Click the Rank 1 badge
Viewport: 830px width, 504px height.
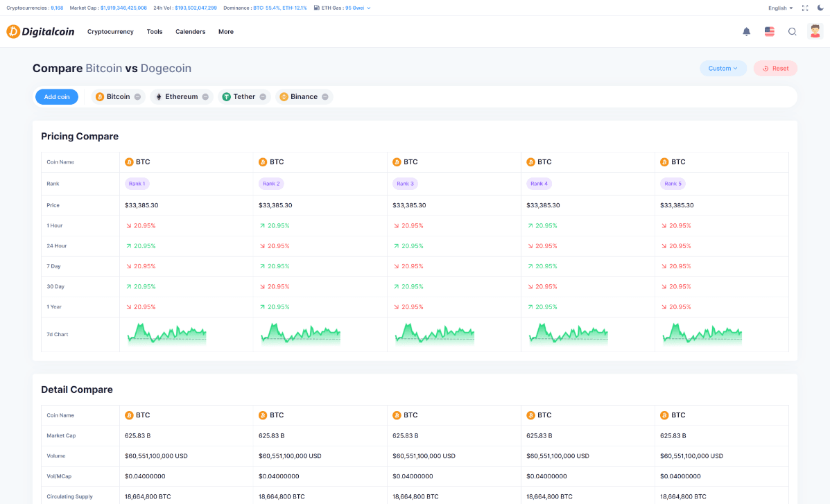(x=137, y=184)
